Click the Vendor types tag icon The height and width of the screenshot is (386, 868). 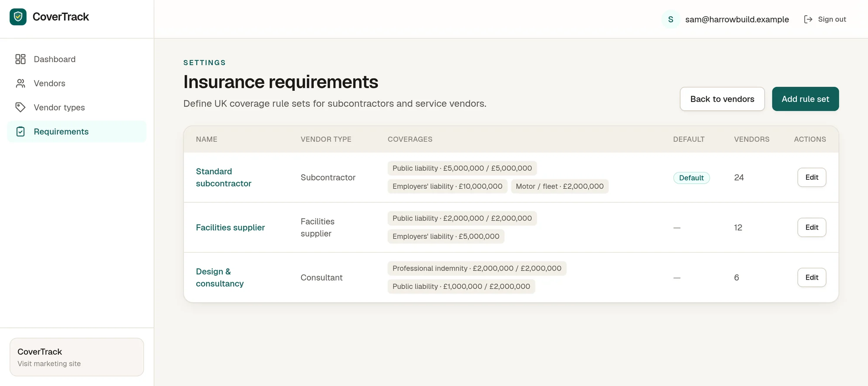pyautogui.click(x=20, y=107)
